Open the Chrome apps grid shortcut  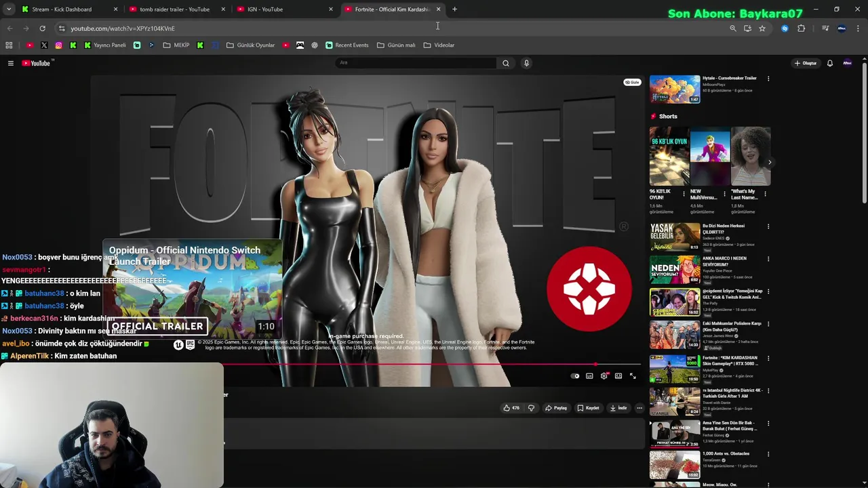point(9,45)
